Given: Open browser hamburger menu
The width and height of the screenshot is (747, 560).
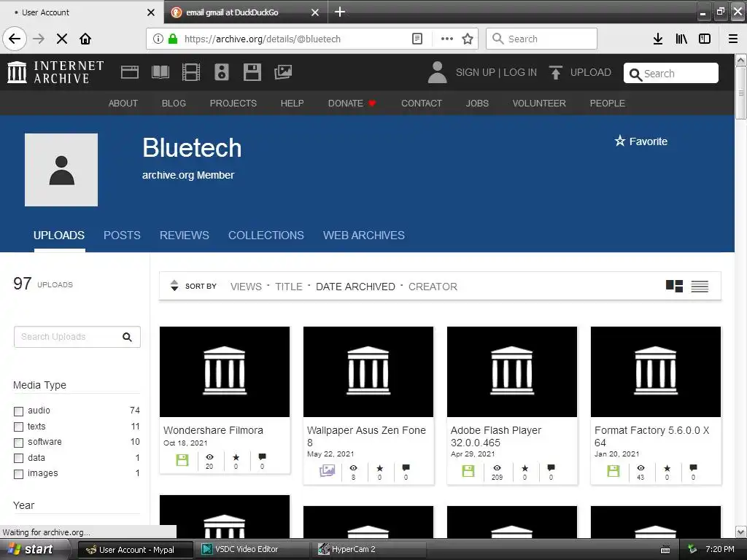Looking at the screenshot, I should point(733,39).
